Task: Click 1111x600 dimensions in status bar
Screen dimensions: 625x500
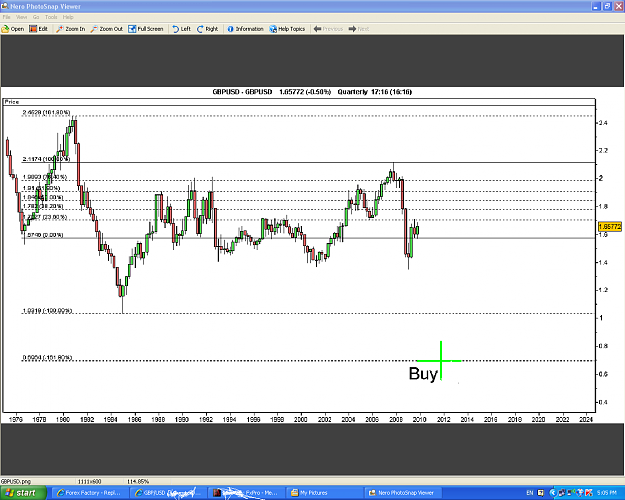Action: [x=90, y=481]
